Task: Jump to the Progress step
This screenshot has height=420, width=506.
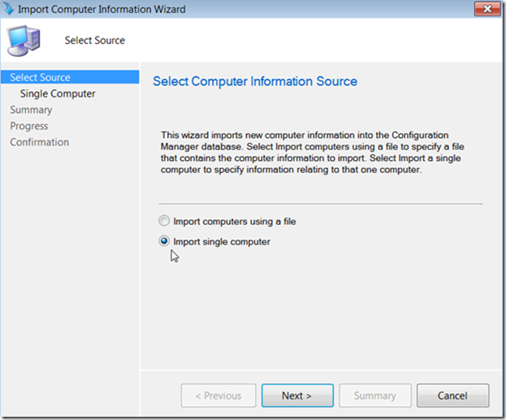Action: 29,126
